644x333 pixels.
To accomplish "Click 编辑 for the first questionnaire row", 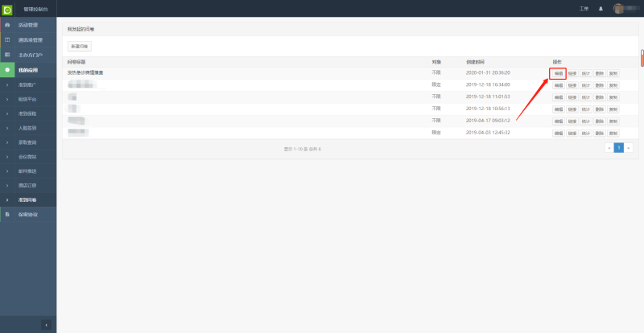I will coord(559,73).
